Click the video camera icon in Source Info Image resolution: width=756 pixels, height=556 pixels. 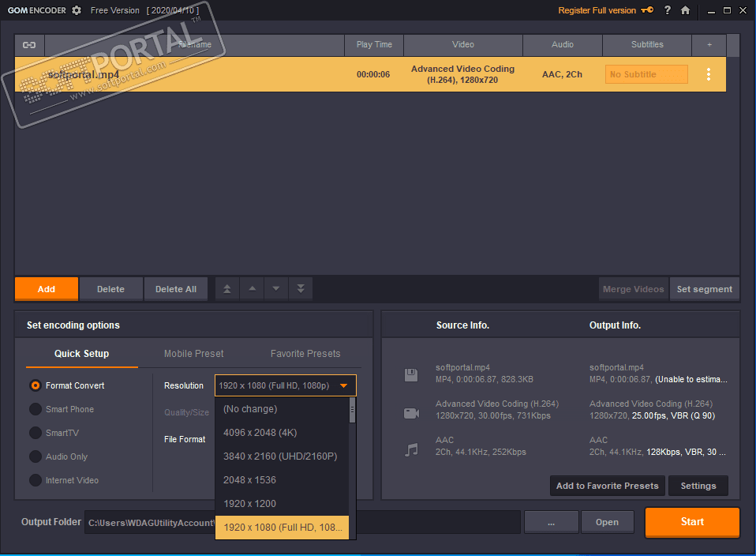tap(411, 413)
